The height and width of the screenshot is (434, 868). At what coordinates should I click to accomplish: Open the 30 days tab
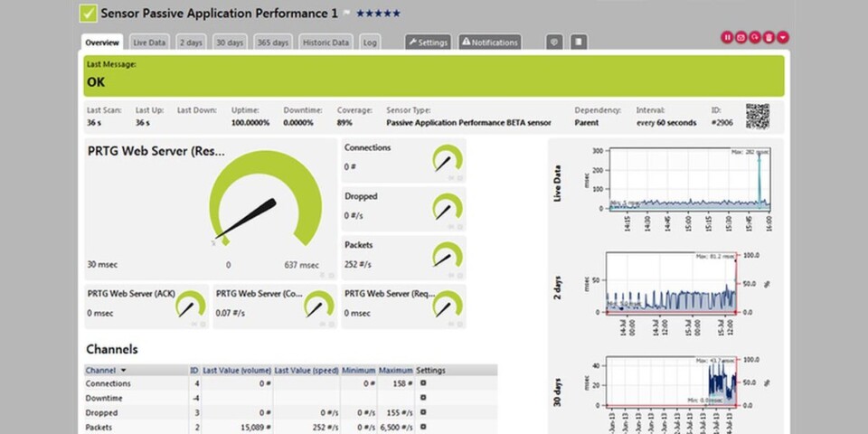pyautogui.click(x=230, y=42)
